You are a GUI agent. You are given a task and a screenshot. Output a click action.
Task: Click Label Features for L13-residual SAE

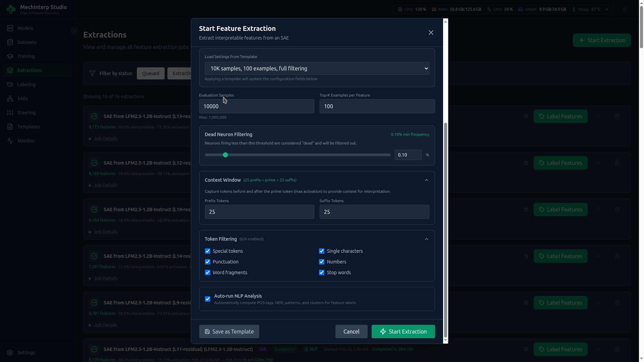[560, 116]
